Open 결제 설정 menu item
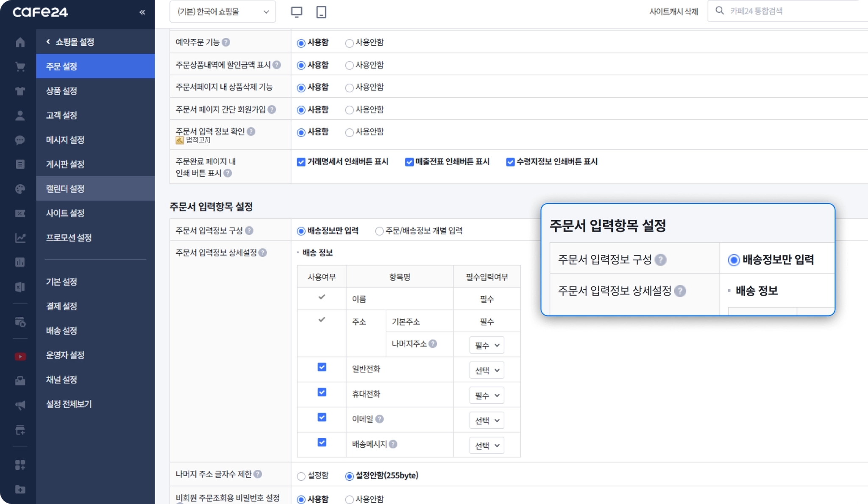This screenshot has height=504, width=868. click(62, 306)
